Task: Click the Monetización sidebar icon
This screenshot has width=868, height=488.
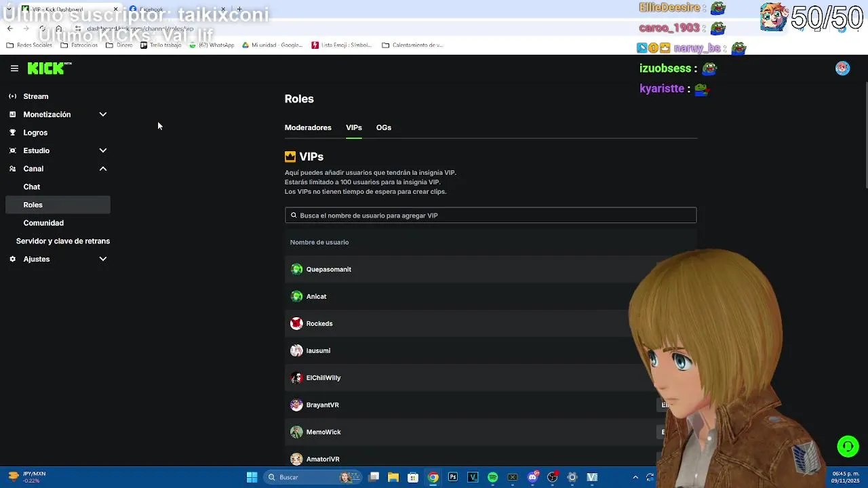Action: pos(12,115)
